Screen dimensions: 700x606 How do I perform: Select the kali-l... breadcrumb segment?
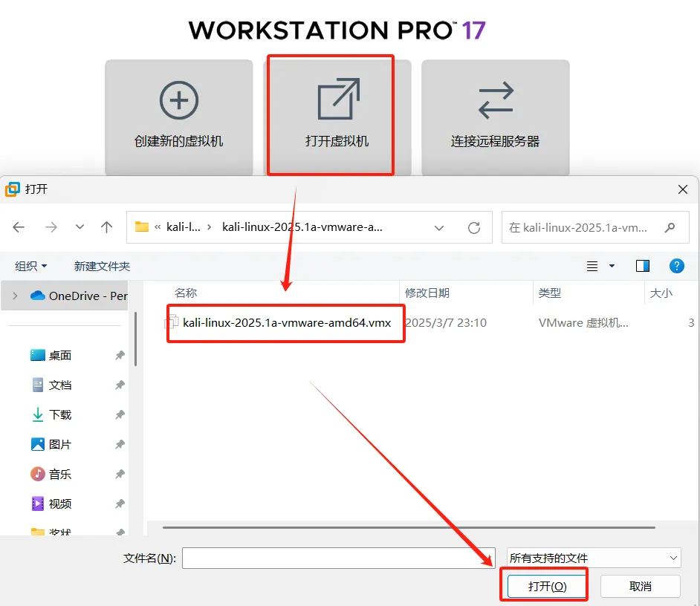[x=183, y=227]
